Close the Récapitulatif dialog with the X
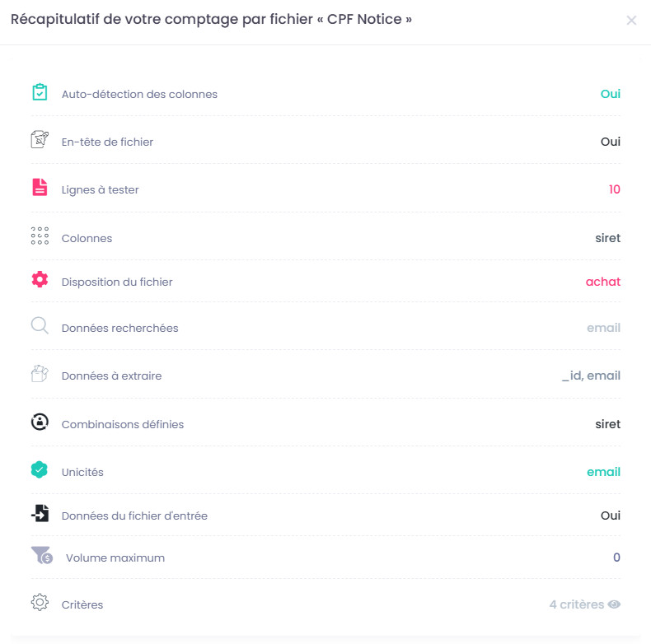Viewport: 651px width, 644px height. pos(631,21)
